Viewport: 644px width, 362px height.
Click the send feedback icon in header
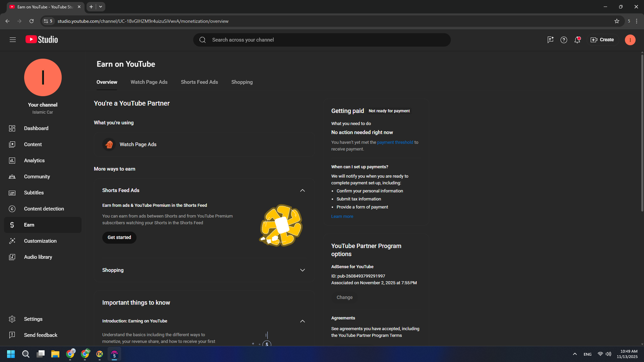coord(550,40)
